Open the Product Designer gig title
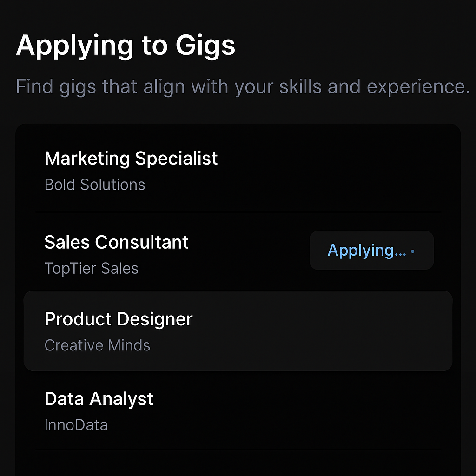Screen dimensions: 476x476 point(118,319)
